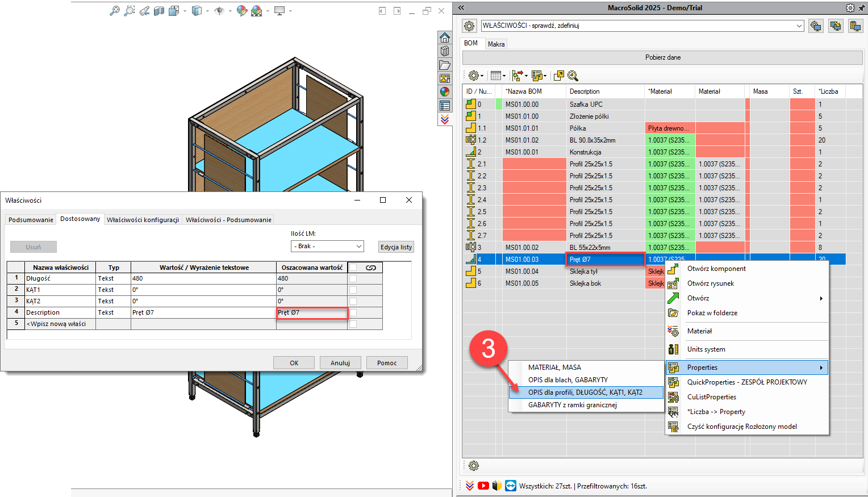The image size is (868, 497).
Task: Toggle the header checkbox in the properties table
Action: pos(353,267)
